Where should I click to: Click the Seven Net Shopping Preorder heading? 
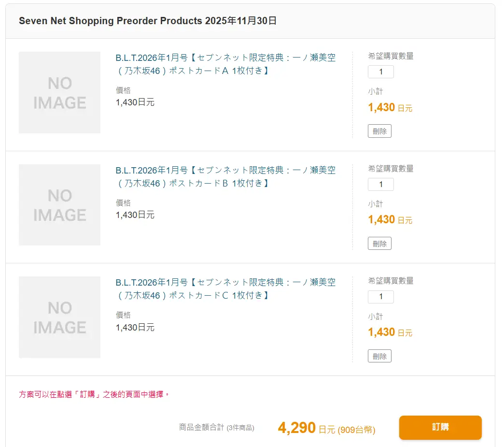point(147,21)
